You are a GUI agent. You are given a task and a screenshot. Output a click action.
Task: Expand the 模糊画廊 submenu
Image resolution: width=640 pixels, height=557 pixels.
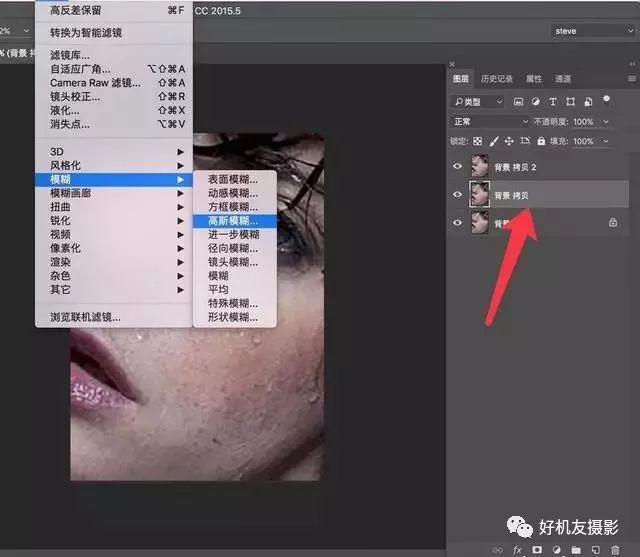point(114,193)
